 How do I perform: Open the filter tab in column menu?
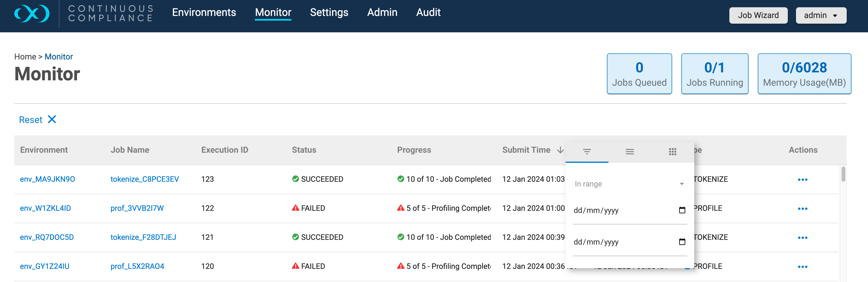[x=587, y=152]
